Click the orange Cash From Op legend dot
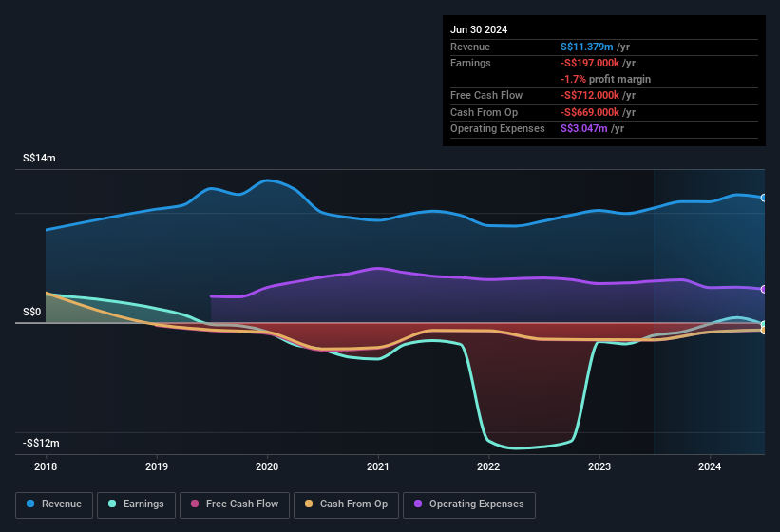 coord(309,503)
